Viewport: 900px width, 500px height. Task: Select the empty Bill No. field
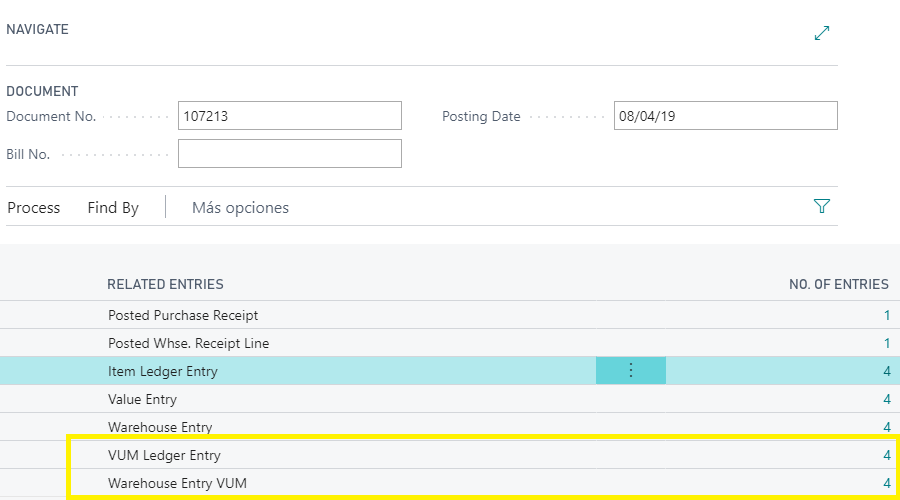pyautogui.click(x=289, y=154)
